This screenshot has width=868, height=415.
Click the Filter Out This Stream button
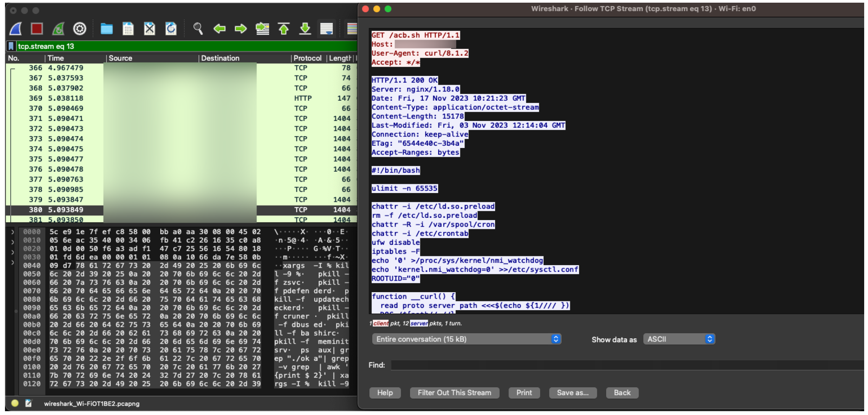coord(454,392)
